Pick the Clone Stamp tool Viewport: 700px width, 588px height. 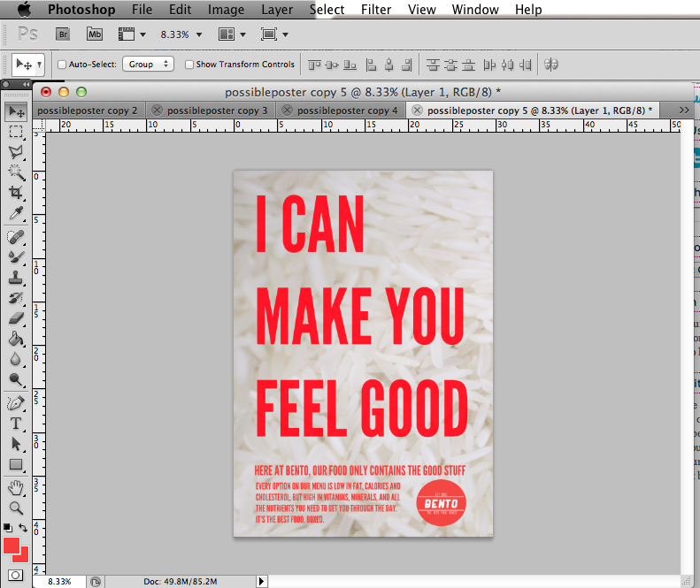click(x=16, y=278)
